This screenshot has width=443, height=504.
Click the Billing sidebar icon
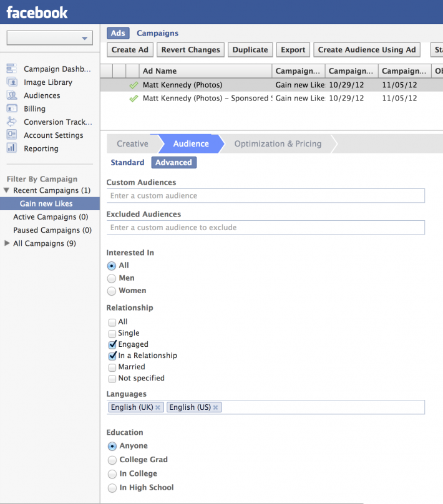tap(12, 109)
